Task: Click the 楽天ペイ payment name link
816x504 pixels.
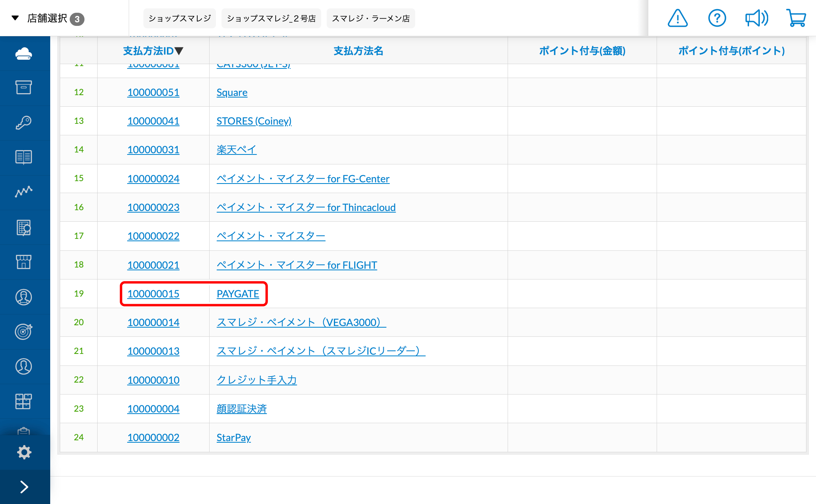Action: point(236,150)
